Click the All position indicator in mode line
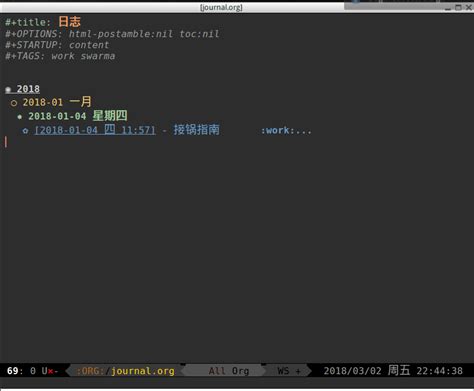The height and width of the screenshot is (391, 474). coord(217,371)
